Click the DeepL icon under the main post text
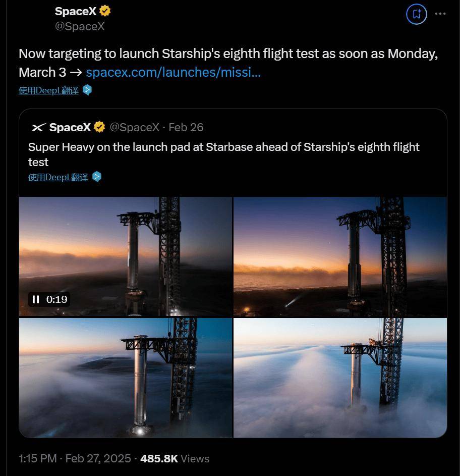Viewport: 460px width, 476px height. (87, 90)
